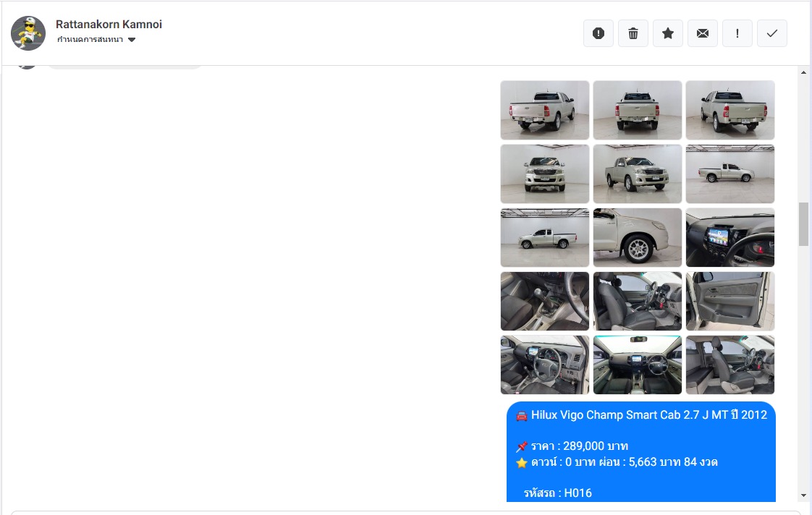Screen dimensions: 812x515
Task: Open bottom-right photo of cabin seats
Action: (730, 365)
